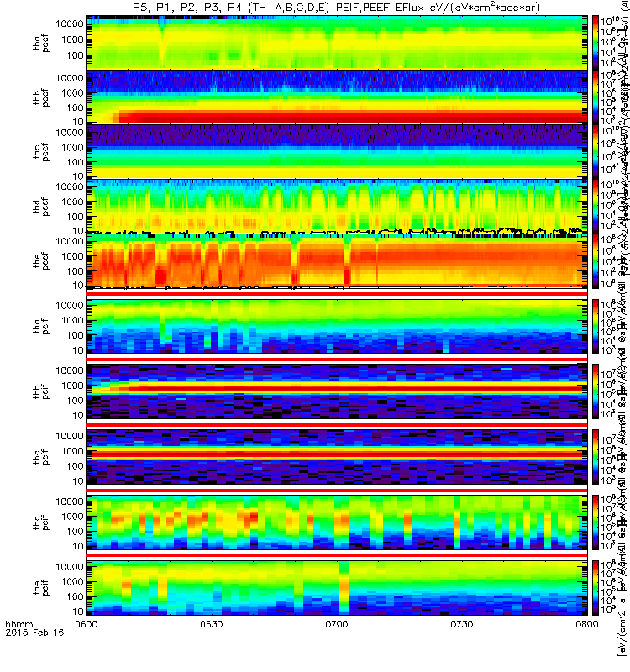Click the tha peif panel label
The height and width of the screenshot is (672, 630).
pyautogui.click(x=41, y=326)
